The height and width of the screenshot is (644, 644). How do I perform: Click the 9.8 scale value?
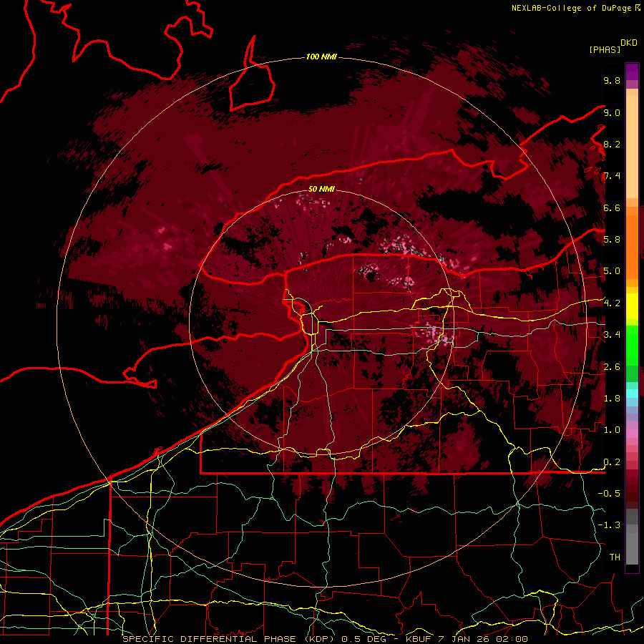[x=612, y=80]
